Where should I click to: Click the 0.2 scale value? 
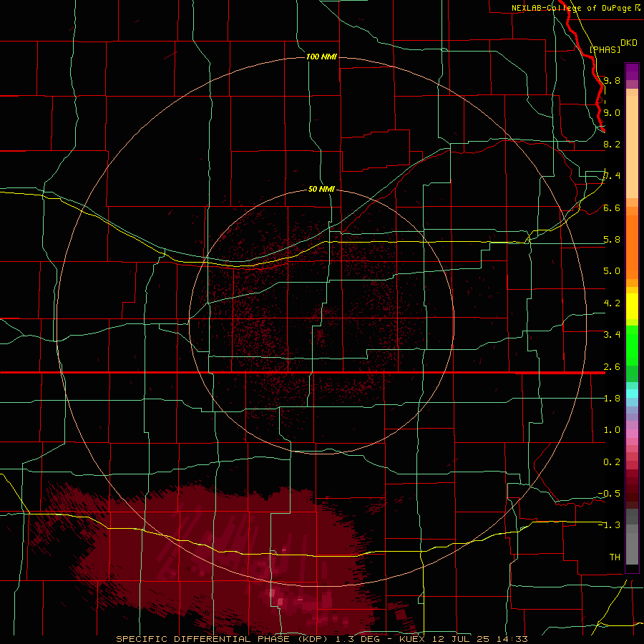pos(612,462)
